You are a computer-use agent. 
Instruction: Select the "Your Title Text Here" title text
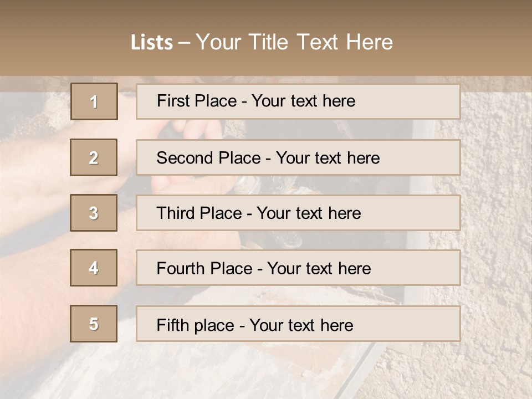(x=294, y=42)
